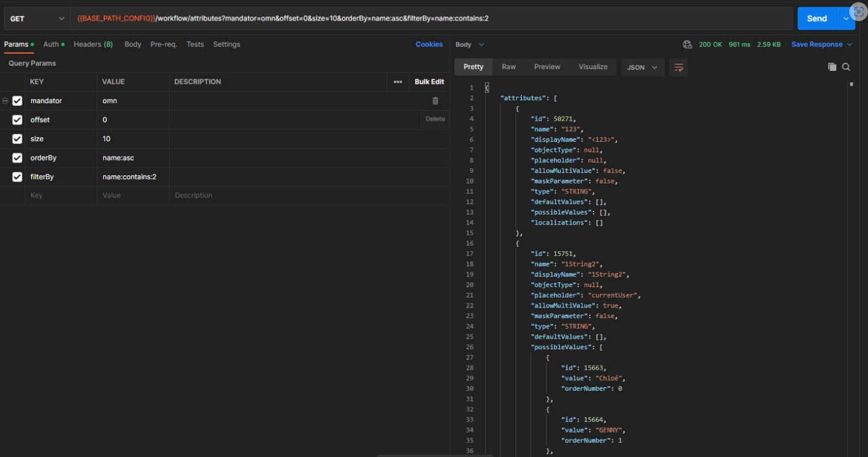
Task: Open the Cookies link
Action: point(429,45)
